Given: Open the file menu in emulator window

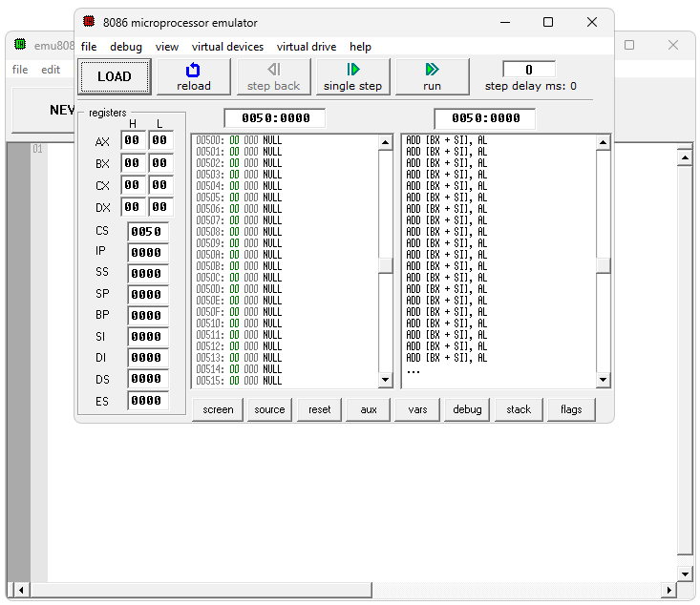Looking at the screenshot, I should tap(89, 47).
